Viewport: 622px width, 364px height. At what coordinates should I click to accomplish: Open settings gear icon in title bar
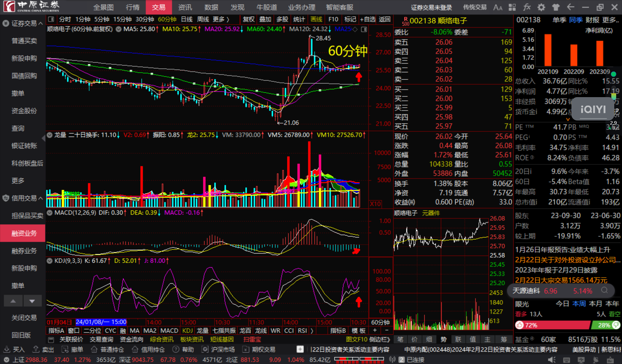541,7
